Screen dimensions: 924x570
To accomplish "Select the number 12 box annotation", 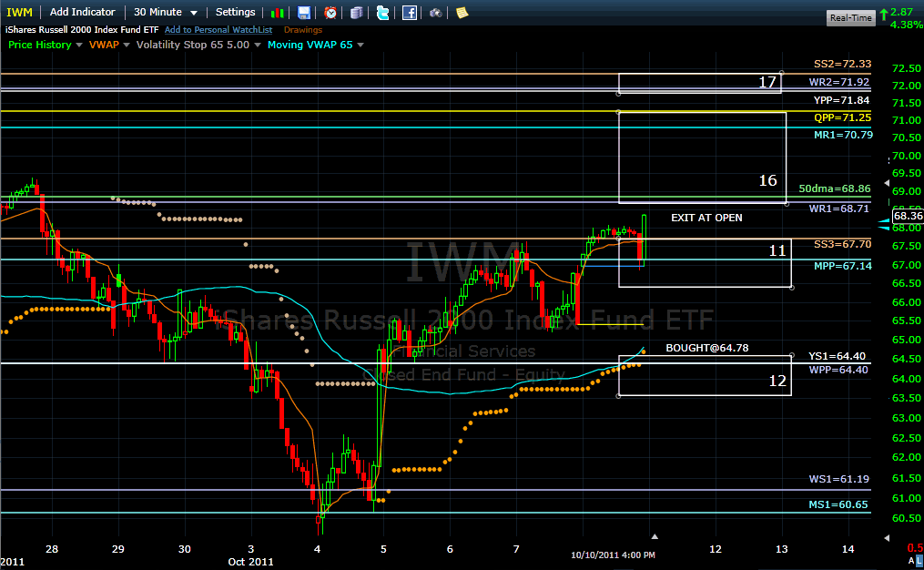I will pyautogui.click(x=705, y=375).
